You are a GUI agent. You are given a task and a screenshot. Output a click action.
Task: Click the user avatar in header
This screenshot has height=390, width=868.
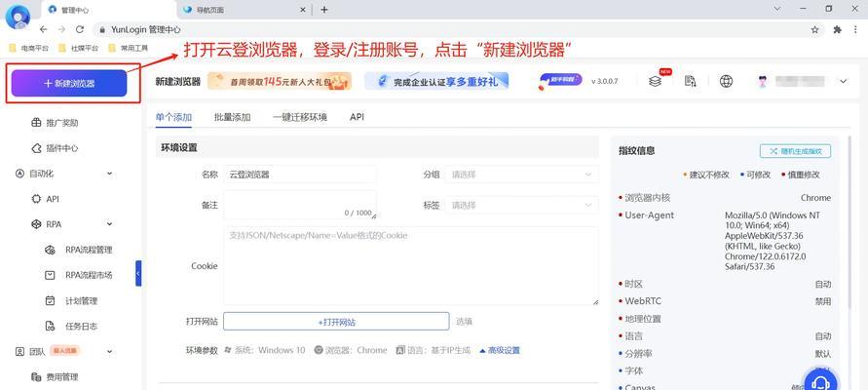pos(763,82)
